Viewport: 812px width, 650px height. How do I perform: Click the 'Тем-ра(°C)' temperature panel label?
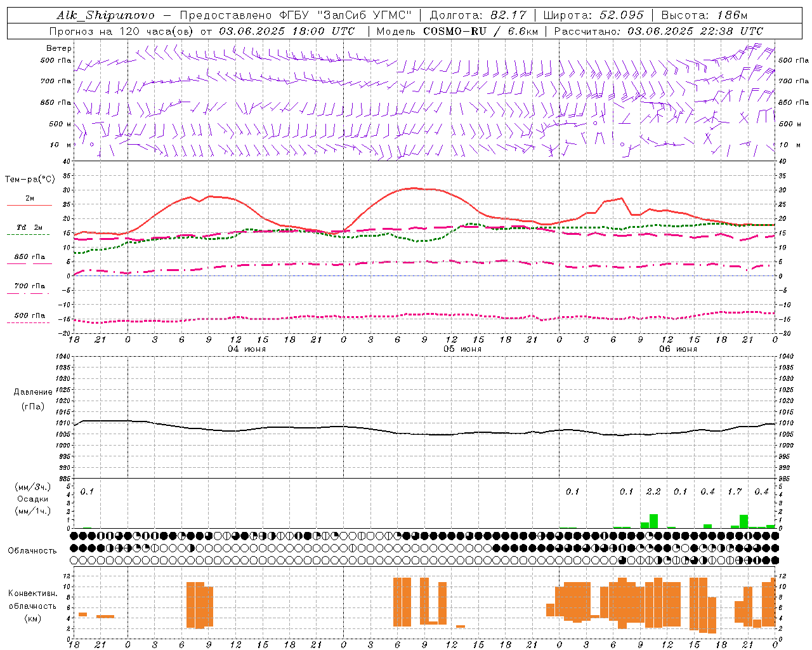[30, 180]
